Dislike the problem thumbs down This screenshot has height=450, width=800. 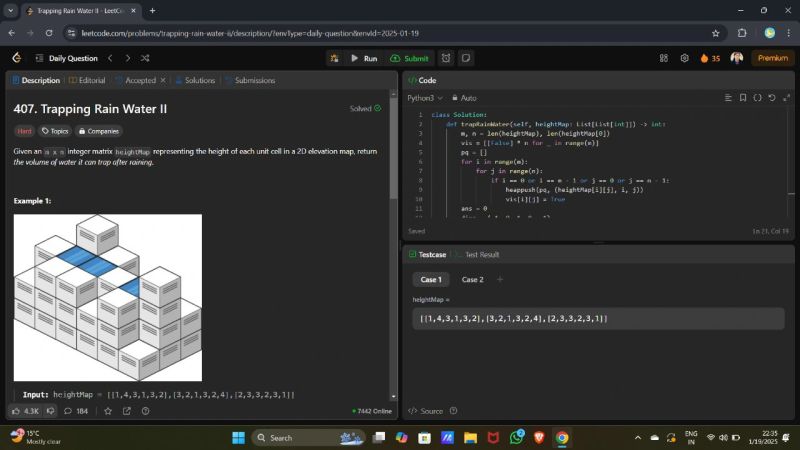pyautogui.click(x=51, y=411)
